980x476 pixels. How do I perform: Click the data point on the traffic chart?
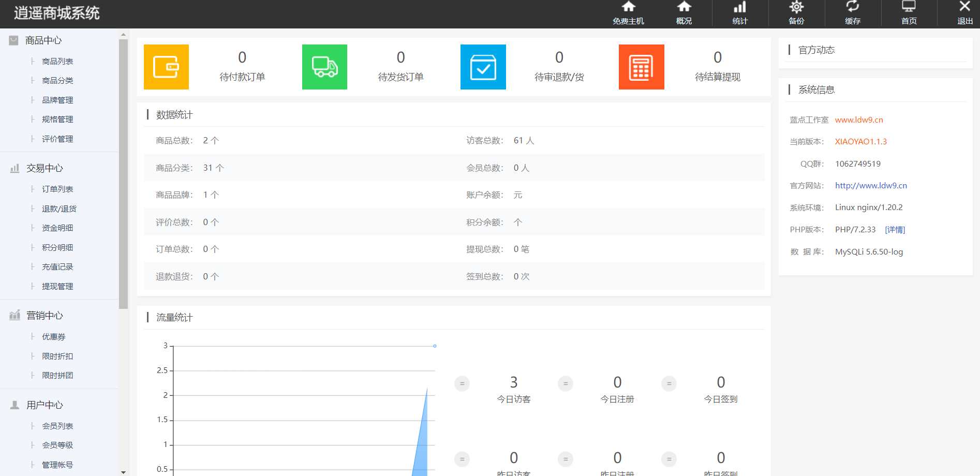(435, 346)
